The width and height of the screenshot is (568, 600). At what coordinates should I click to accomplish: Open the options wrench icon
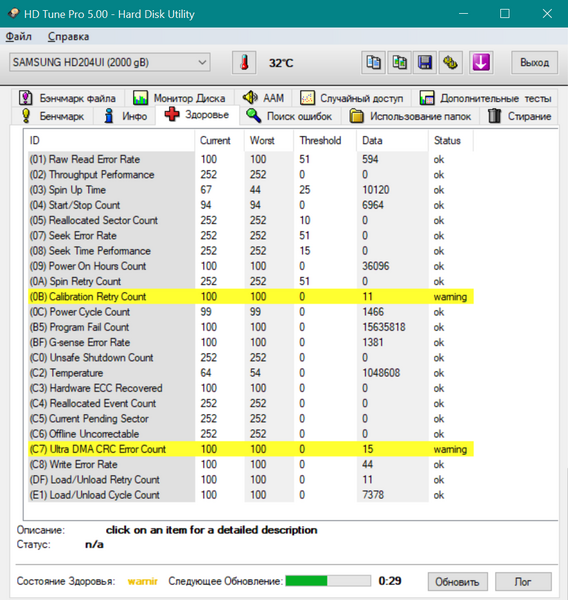[450, 62]
